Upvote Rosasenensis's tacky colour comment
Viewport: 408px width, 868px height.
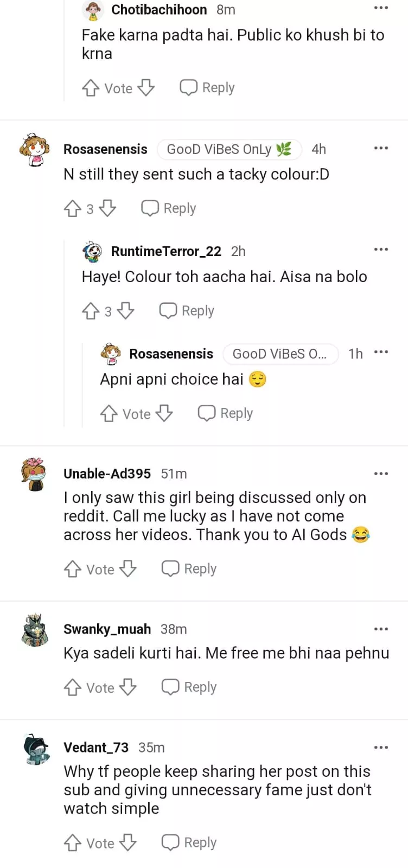point(73,209)
